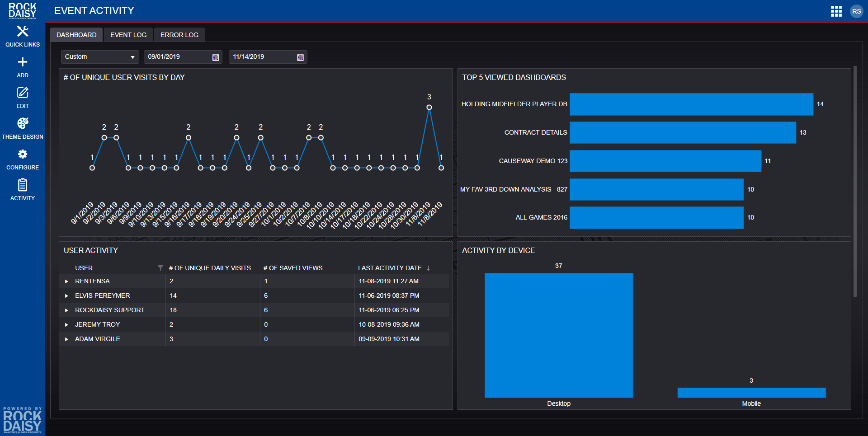Select the ELVIS PEREYMER name cell
This screenshot has height=436, width=868.
point(103,296)
